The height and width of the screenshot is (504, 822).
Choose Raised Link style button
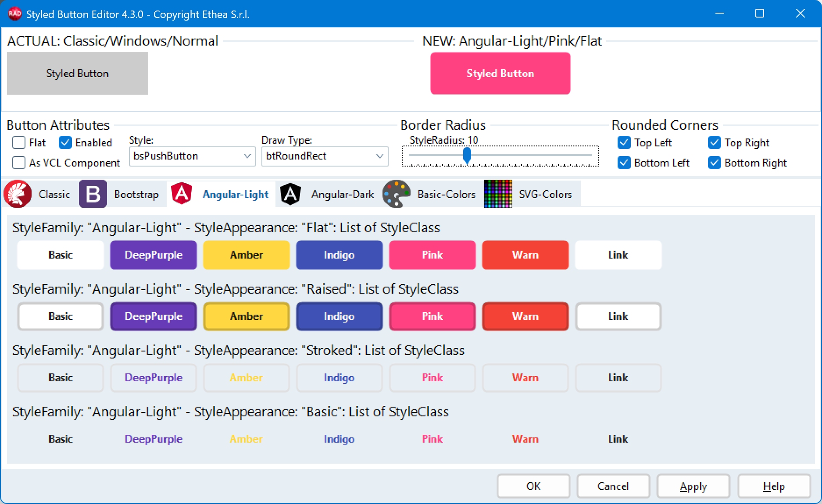click(618, 316)
